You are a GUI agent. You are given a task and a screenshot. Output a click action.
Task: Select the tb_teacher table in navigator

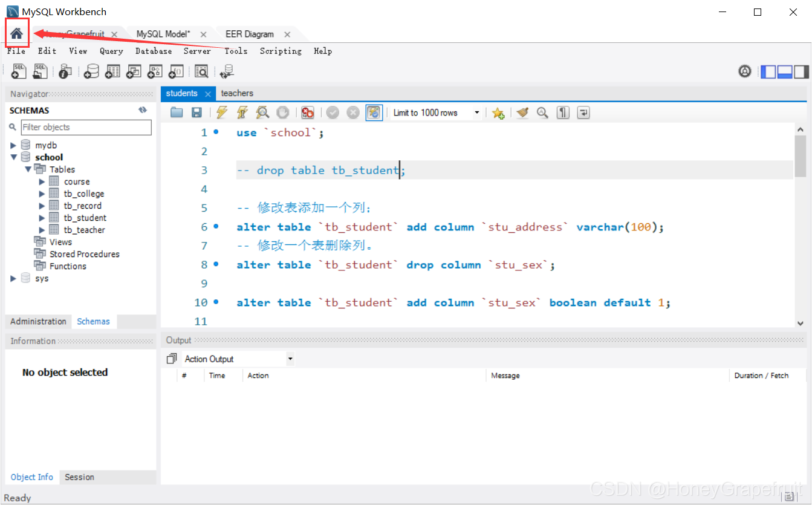click(x=84, y=230)
